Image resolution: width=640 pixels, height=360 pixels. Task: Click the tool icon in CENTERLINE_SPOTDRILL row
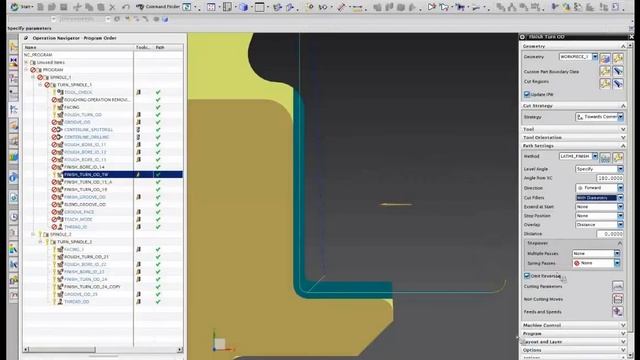click(x=138, y=129)
